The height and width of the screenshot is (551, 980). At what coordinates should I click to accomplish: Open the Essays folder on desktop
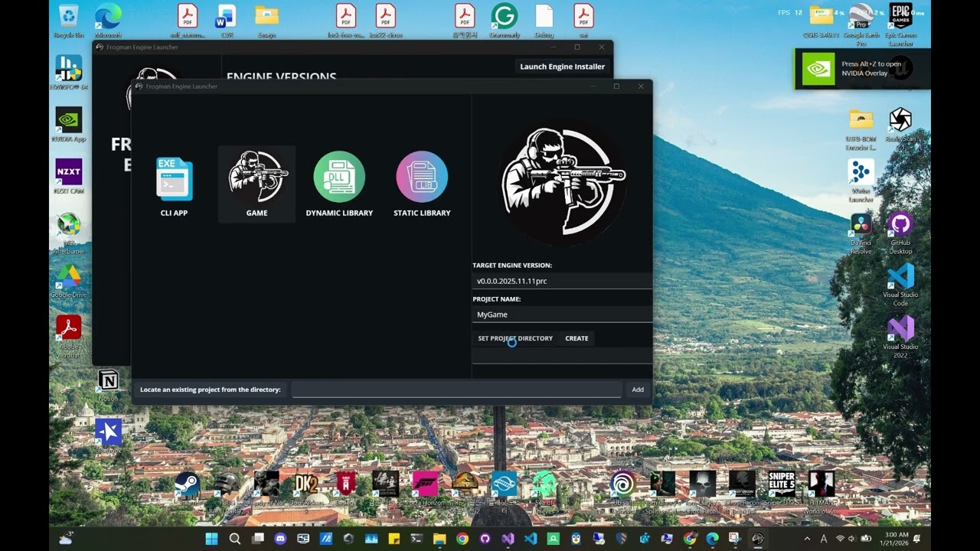[x=266, y=21]
